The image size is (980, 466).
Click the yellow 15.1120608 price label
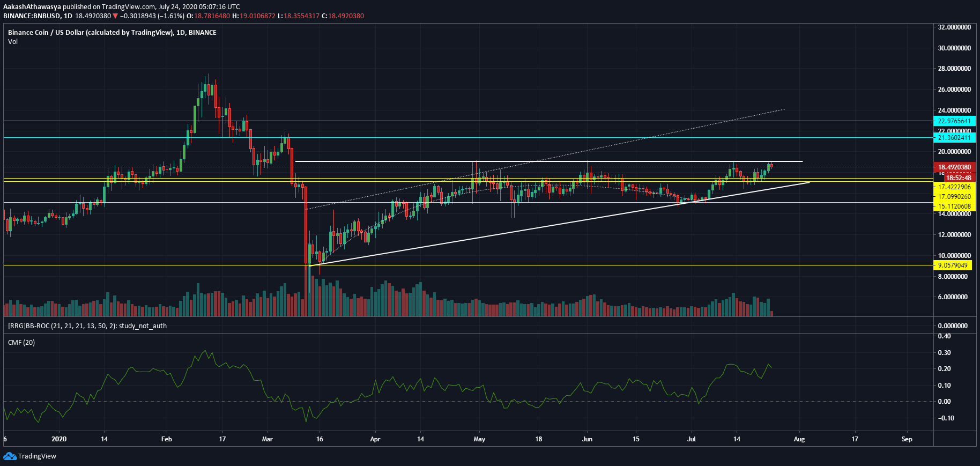954,206
